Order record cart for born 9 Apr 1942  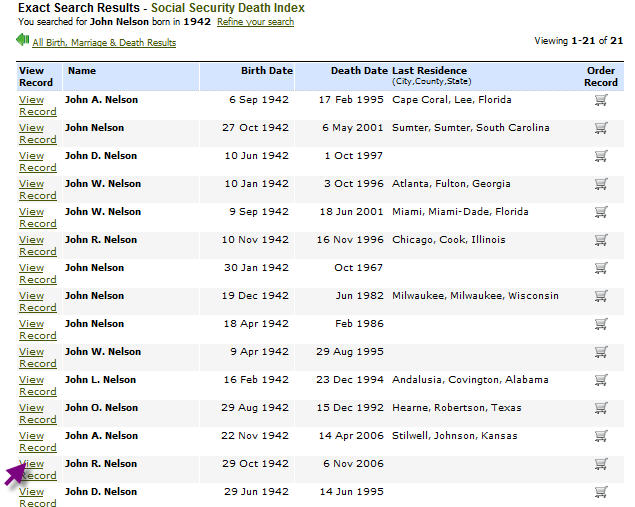click(601, 351)
